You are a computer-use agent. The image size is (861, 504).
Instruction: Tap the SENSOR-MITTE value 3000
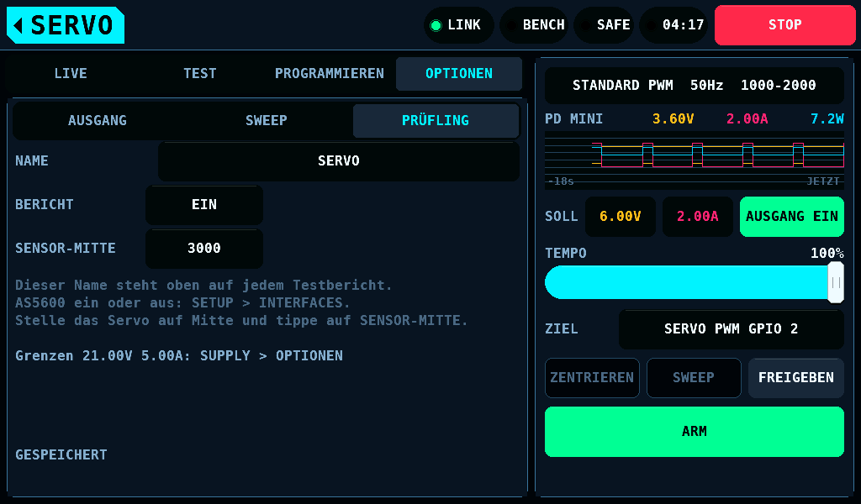204,249
